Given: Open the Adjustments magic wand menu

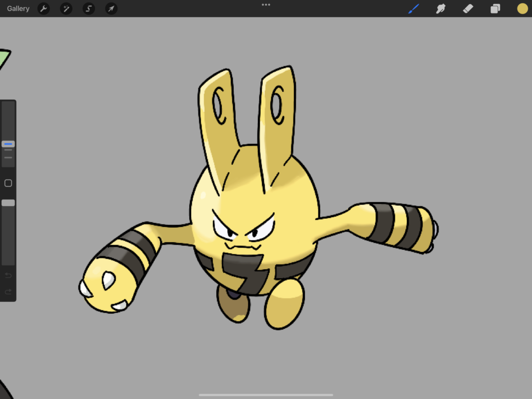Looking at the screenshot, I should click(x=66, y=8).
